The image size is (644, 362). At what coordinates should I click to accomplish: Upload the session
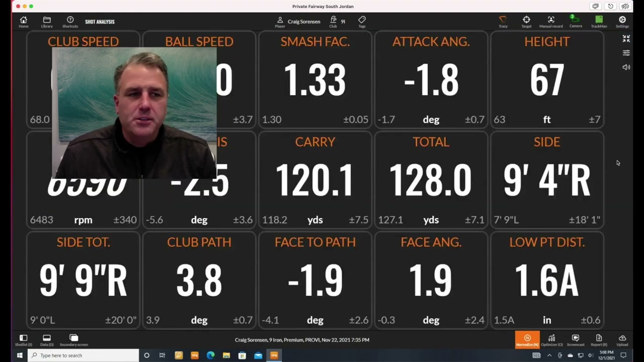pyautogui.click(x=622, y=340)
